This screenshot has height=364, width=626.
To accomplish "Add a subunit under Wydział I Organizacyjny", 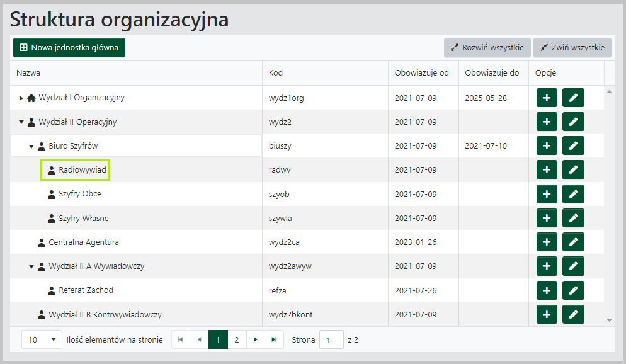I will coord(547,96).
